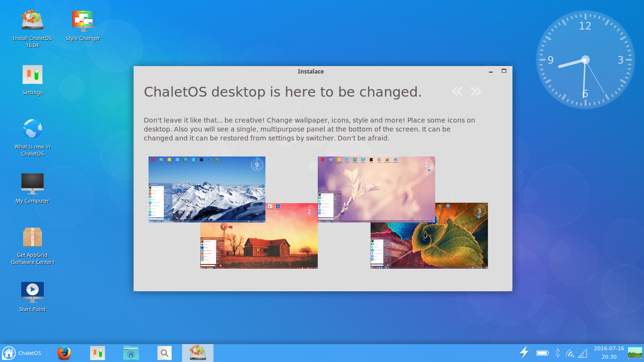This screenshot has width=644, height=362.
Task: Open the home folder file manager in taskbar
Action: tap(131, 353)
